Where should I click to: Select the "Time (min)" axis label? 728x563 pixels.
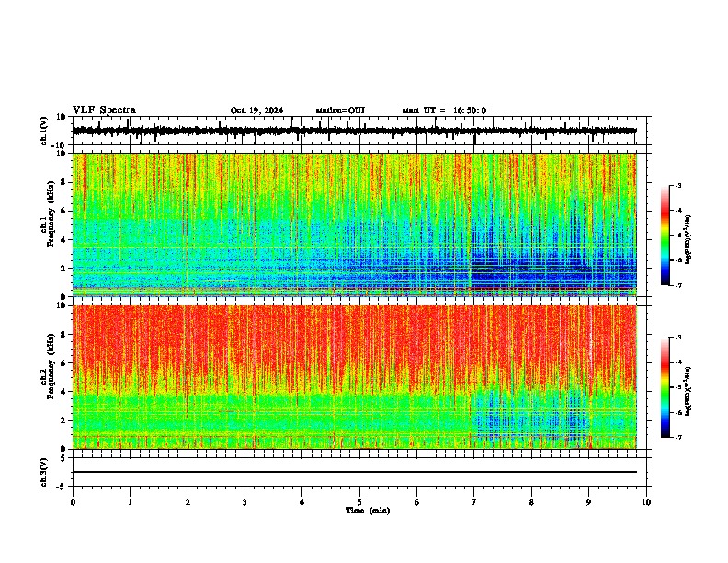pos(368,511)
